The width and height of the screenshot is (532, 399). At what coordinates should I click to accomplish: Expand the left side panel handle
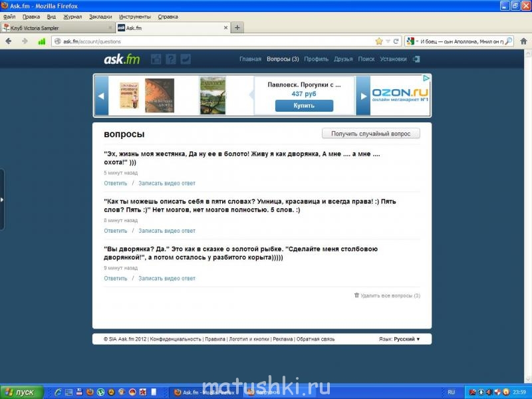[x=2, y=199]
